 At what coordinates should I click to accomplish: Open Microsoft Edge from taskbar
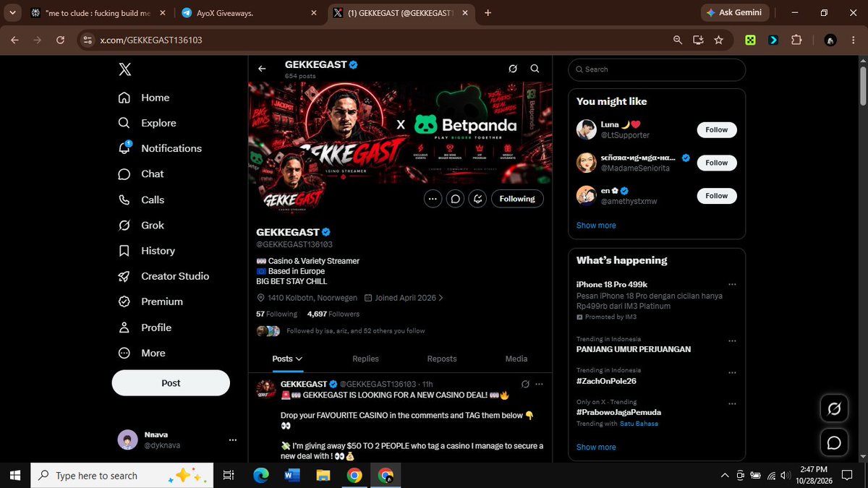click(x=261, y=475)
